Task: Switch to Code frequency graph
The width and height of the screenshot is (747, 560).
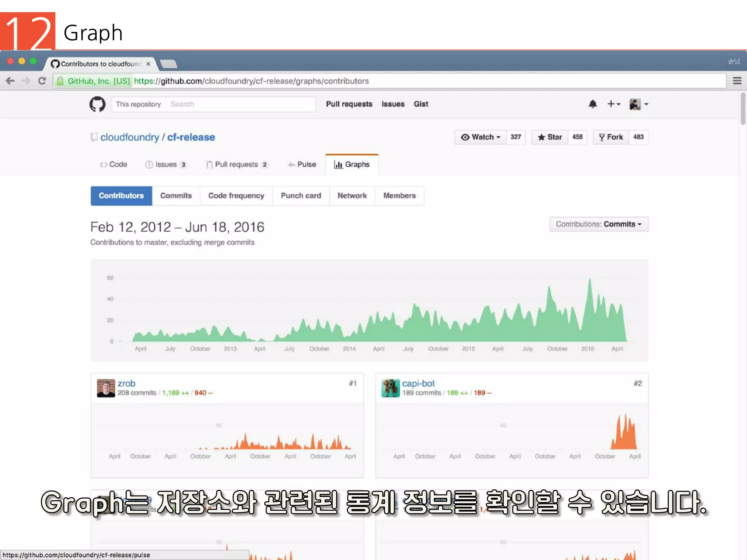Action: coord(236,196)
